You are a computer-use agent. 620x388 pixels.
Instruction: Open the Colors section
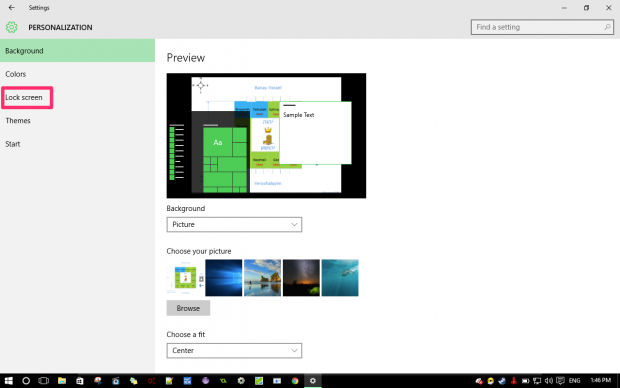pyautogui.click(x=78, y=74)
